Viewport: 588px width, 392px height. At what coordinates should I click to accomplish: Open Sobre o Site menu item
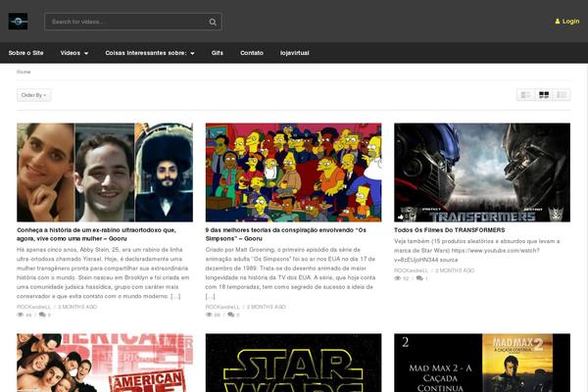click(x=25, y=53)
